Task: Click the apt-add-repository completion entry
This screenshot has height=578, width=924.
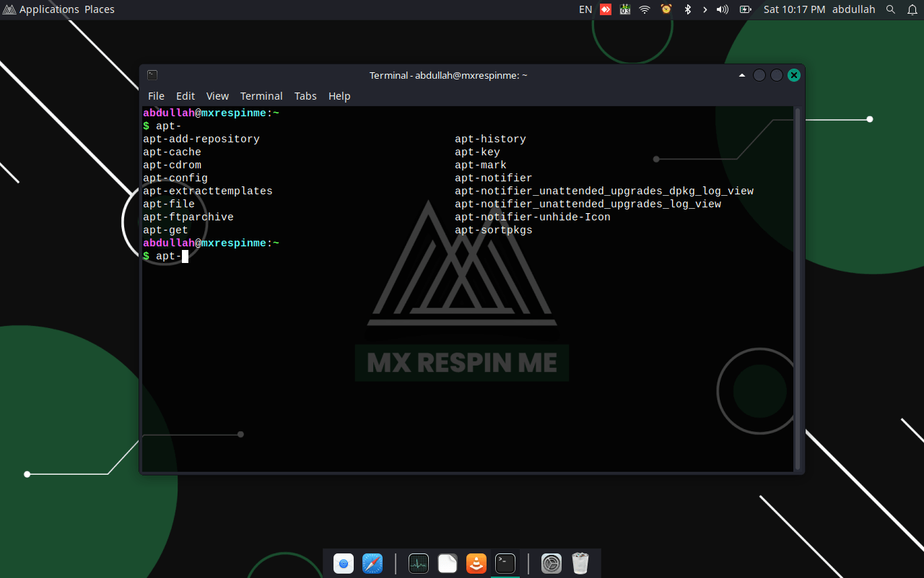Action: point(201,139)
